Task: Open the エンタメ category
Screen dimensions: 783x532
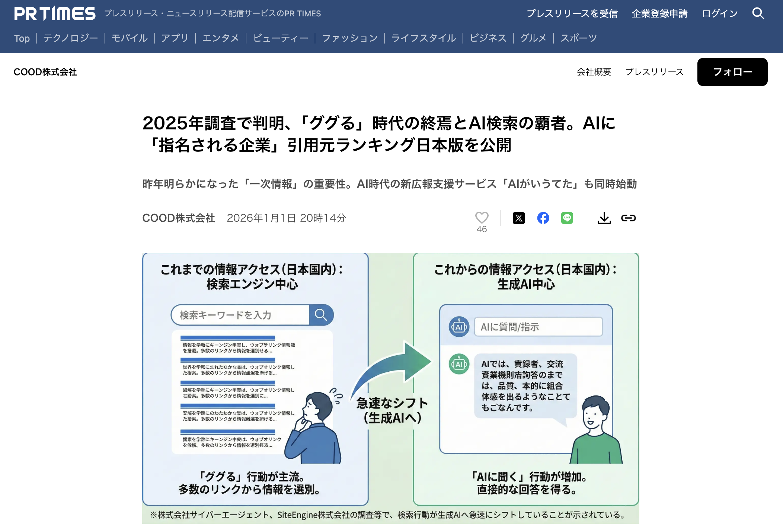Action: click(220, 38)
